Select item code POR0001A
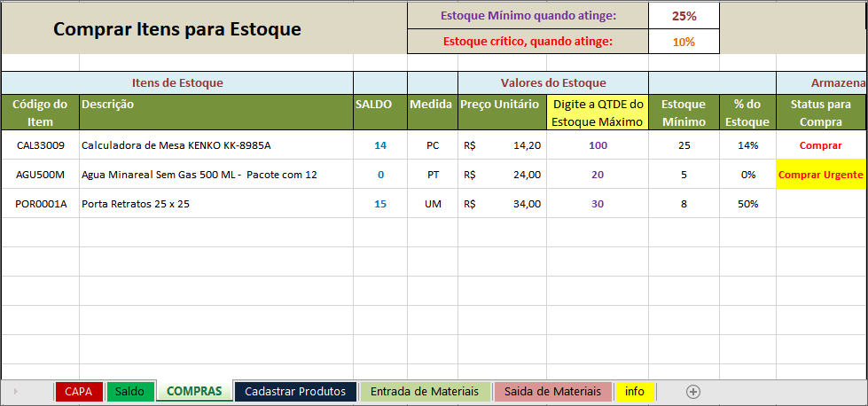Screen dimensions: 868x406 pyautogui.click(x=41, y=204)
